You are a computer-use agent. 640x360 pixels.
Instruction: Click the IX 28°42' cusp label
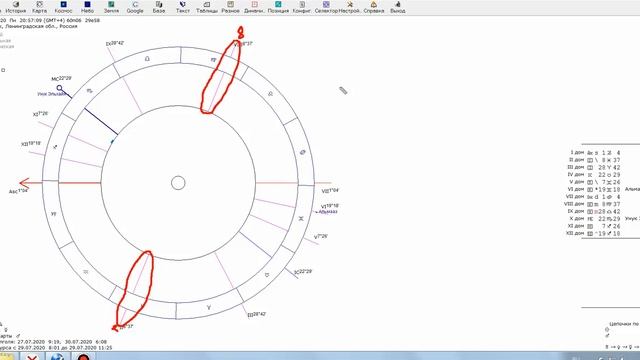(x=115, y=43)
